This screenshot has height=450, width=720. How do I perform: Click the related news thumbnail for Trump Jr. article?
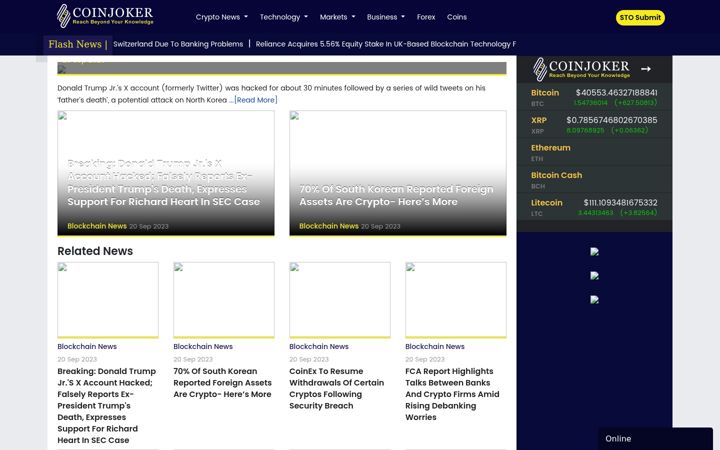[x=108, y=300]
